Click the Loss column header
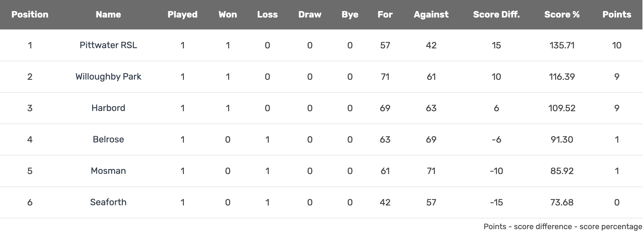 [x=267, y=14]
